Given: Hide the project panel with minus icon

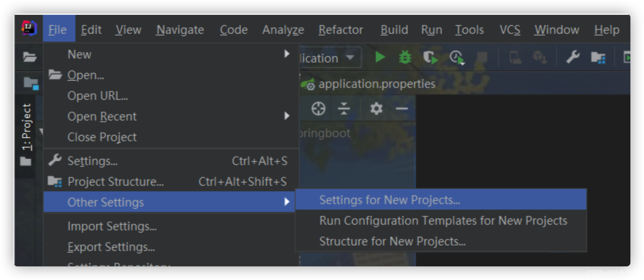Looking at the screenshot, I should [402, 109].
